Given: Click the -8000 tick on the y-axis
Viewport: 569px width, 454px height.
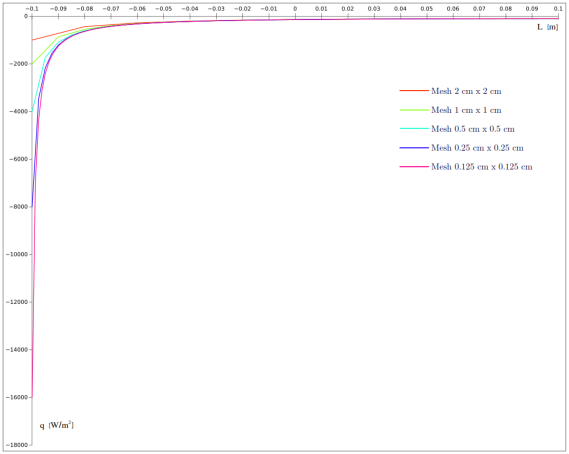Looking at the screenshot, I should pyautogui.click(x=18, y=207).
